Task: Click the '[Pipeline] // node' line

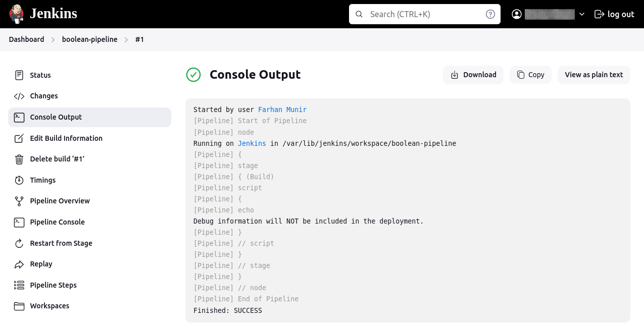Action: (230, 288)
